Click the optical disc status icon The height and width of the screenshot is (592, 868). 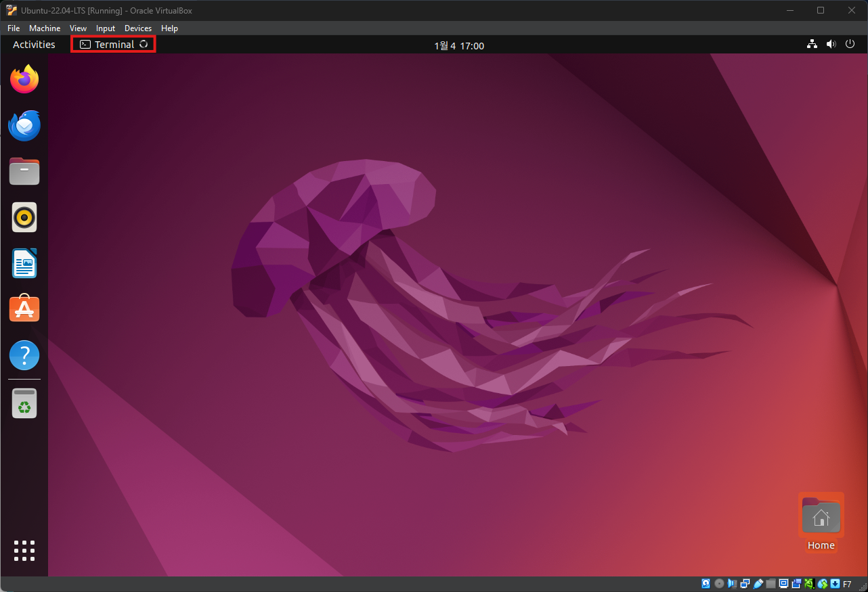click(x=719, y=584)
